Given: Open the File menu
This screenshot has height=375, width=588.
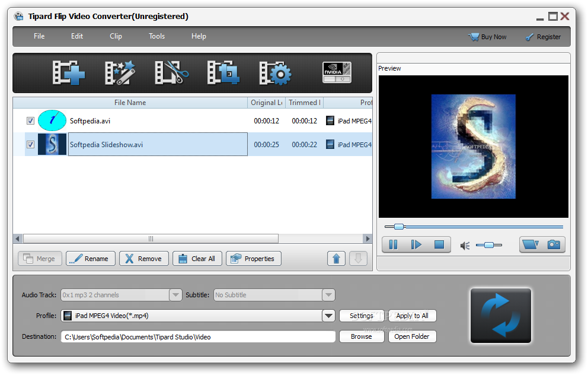Looking at the screenshot, I should point(39,36).
